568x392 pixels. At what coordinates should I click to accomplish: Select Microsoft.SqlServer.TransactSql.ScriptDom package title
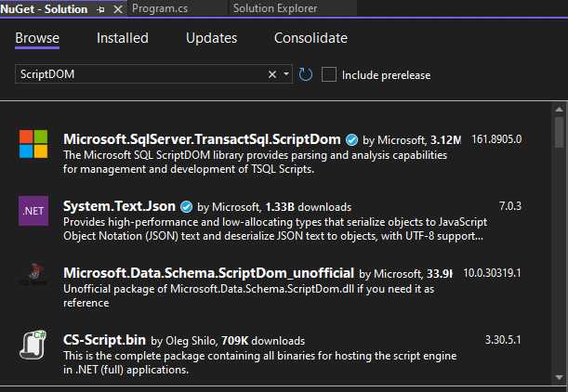pyautogui.click(x=202, y=139)
